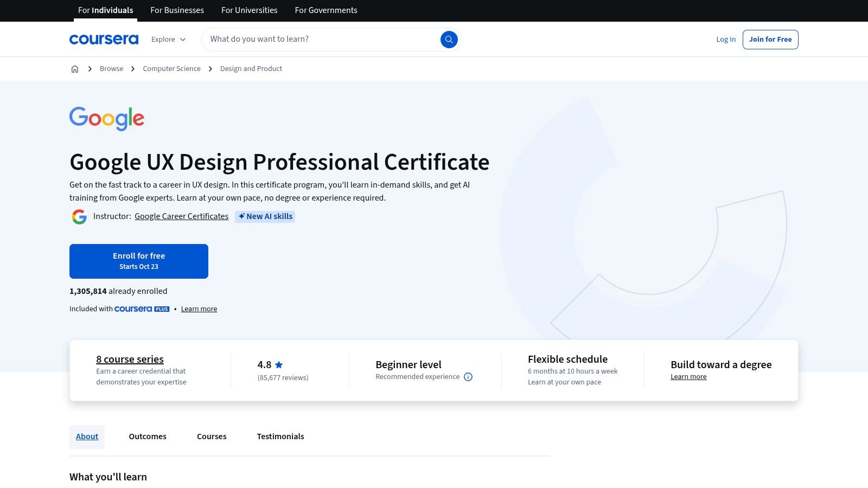Click the Enroll for free button
Screen dimensions: 868x488
139,261
